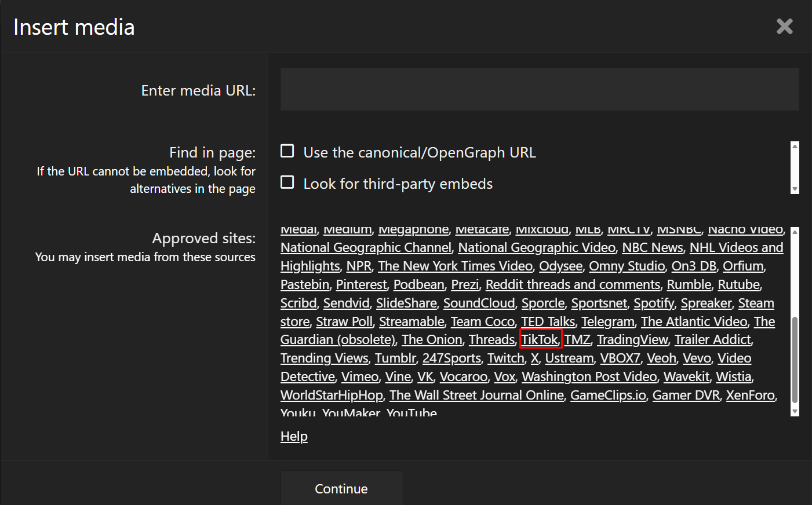Click the Find in page scrollbar down arrow
The height and width of the screenshot is (505, 812).
click(x=795, y=189)
